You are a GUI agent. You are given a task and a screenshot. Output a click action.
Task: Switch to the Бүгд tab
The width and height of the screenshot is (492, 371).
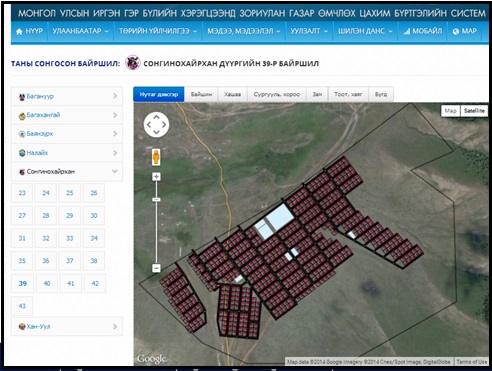(x=381, y=94)
